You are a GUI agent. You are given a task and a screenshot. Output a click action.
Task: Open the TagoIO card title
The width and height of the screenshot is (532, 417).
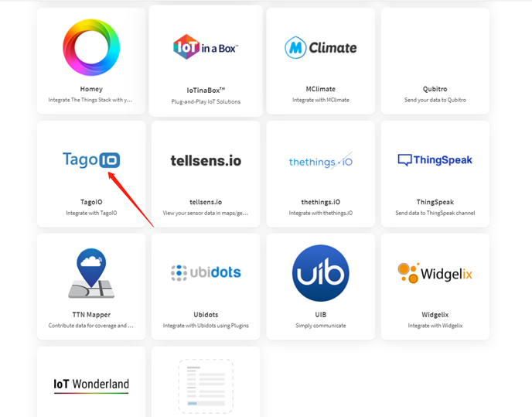tap(91, 202)
